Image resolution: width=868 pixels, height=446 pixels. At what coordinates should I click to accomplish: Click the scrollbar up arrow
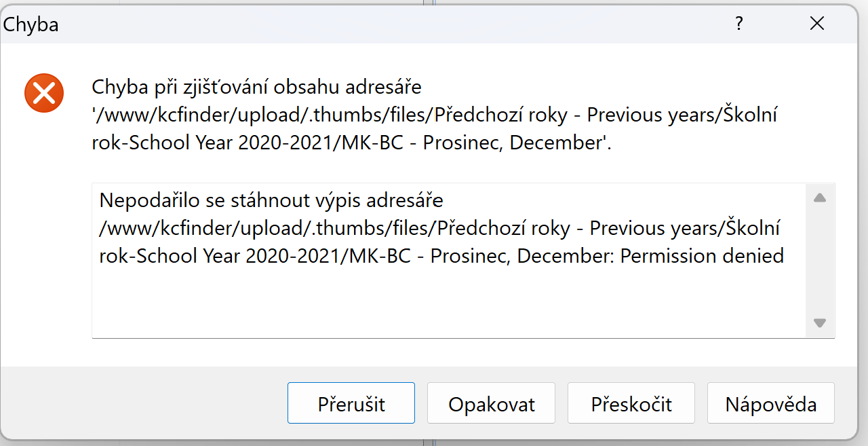[819, 197]
